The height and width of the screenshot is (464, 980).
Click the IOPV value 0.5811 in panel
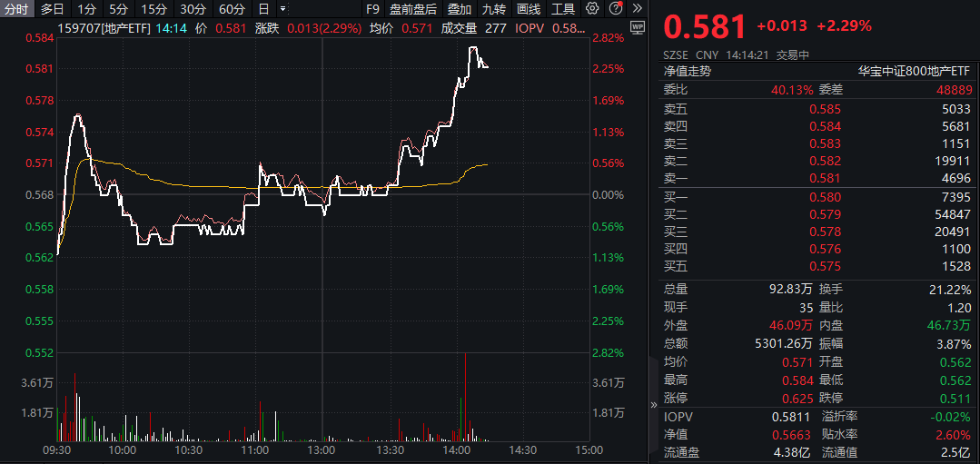[791, 417]
